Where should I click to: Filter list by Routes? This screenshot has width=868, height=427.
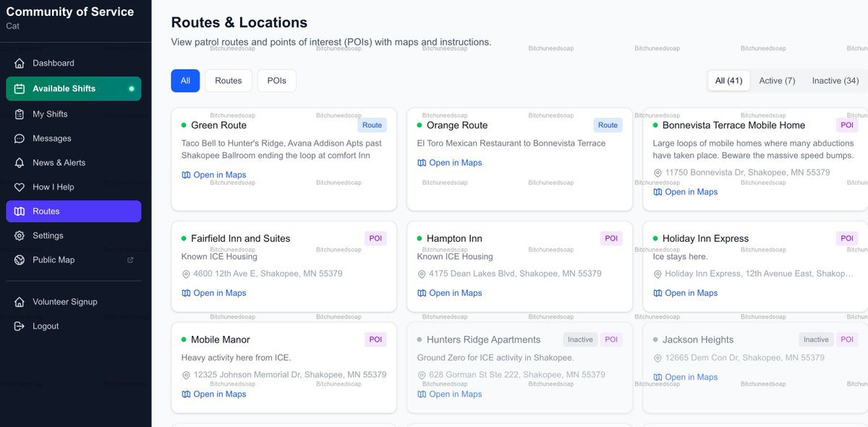pyautogui.click(x=229, y=80)
